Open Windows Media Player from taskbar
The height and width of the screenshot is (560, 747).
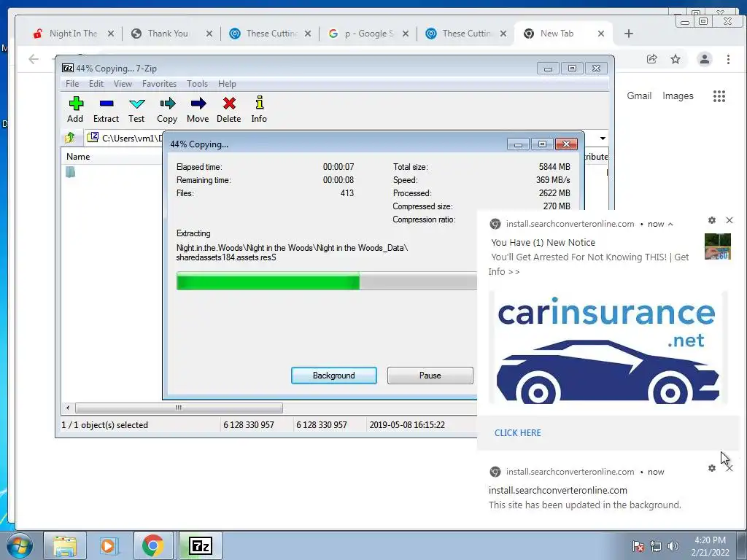click(109, 545)
